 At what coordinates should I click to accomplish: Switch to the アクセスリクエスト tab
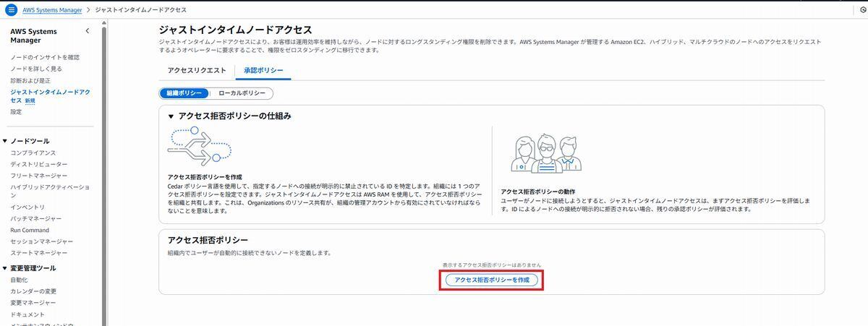tap(197, 71)
